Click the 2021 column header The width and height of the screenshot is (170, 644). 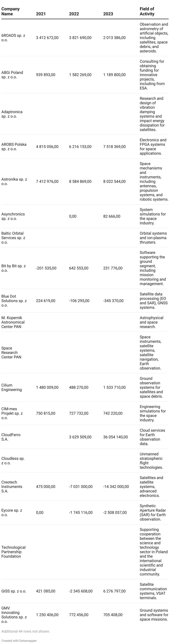[41, 14]
